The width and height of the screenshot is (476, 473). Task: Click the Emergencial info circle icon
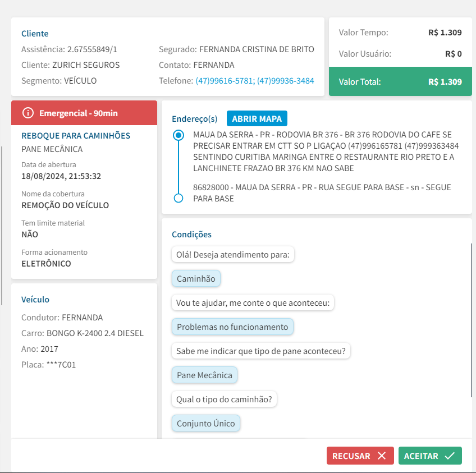point(28,113)
